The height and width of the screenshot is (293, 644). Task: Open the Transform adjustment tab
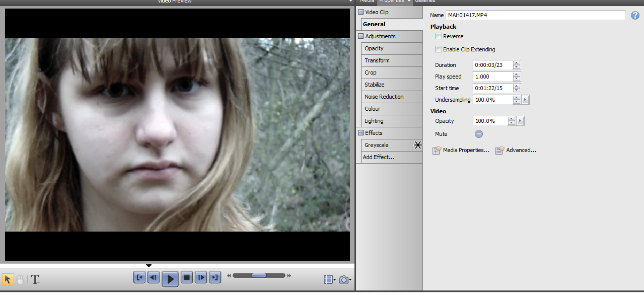(x=392, y=60)
